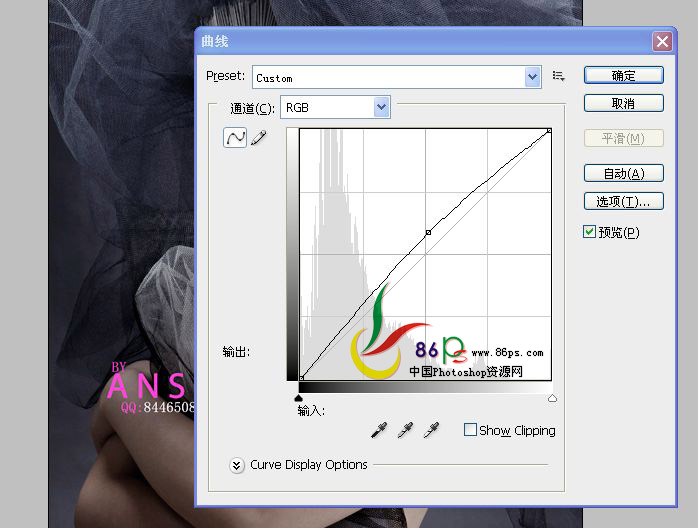Select the top-right curve endpoint
The width and height of the screenshot is (698, 528).
click(549, 130)
